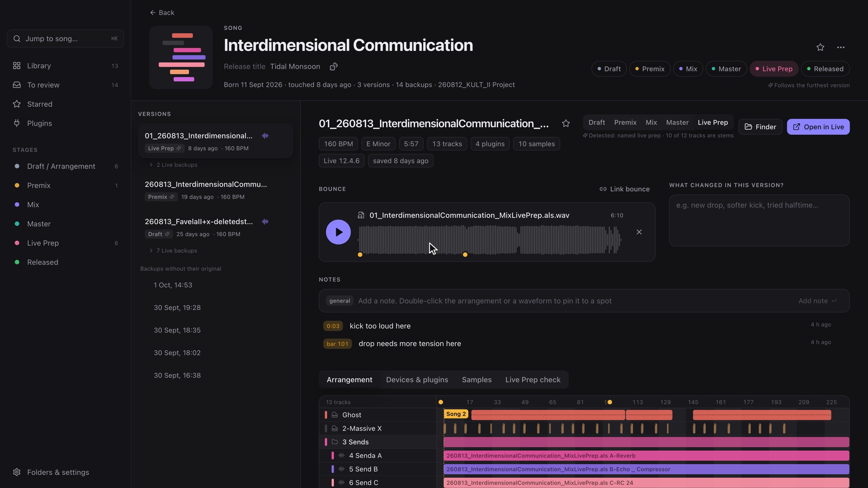
Task: Set version stage to Mix segment
Action: [x=651, y=123]
